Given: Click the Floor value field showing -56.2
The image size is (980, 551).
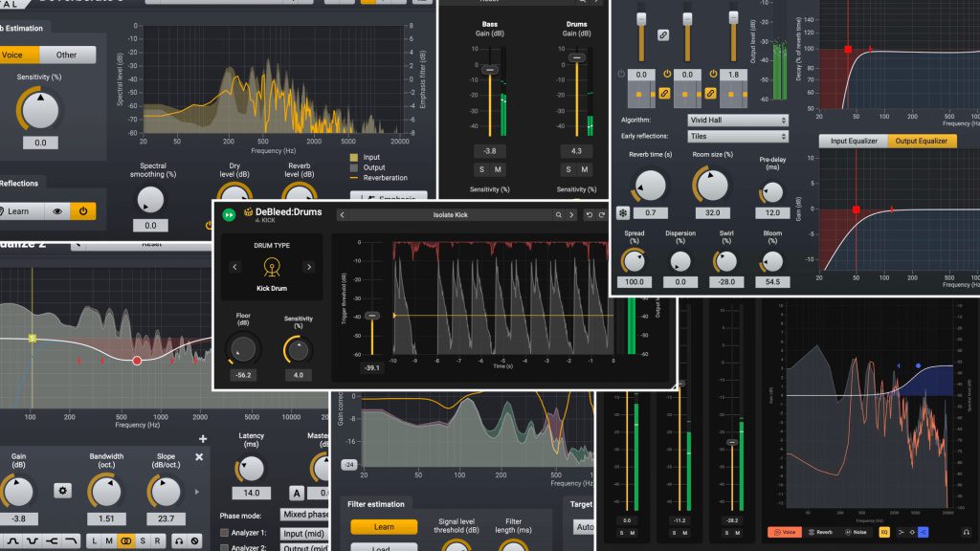Looking at the screenshot, I should [244, 375].
